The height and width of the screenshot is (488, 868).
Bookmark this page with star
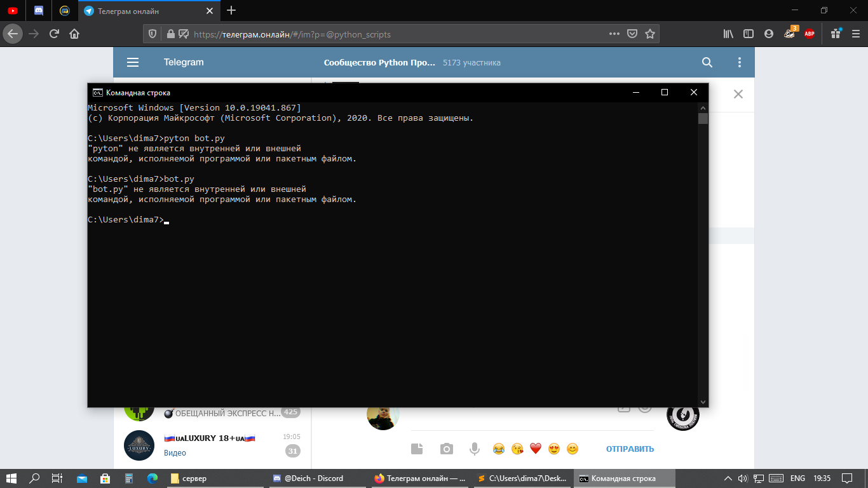pyautogui.click(x=650, y=34)
